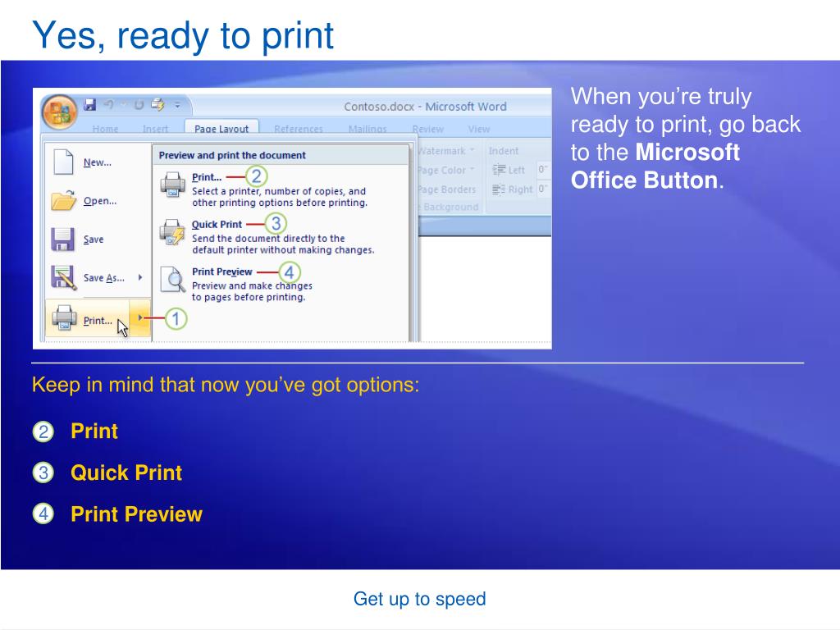Click the 'Get up to speed' footer text
Image resolution: width=840 pixels, height=630 pixels.
tap(419, 598)
